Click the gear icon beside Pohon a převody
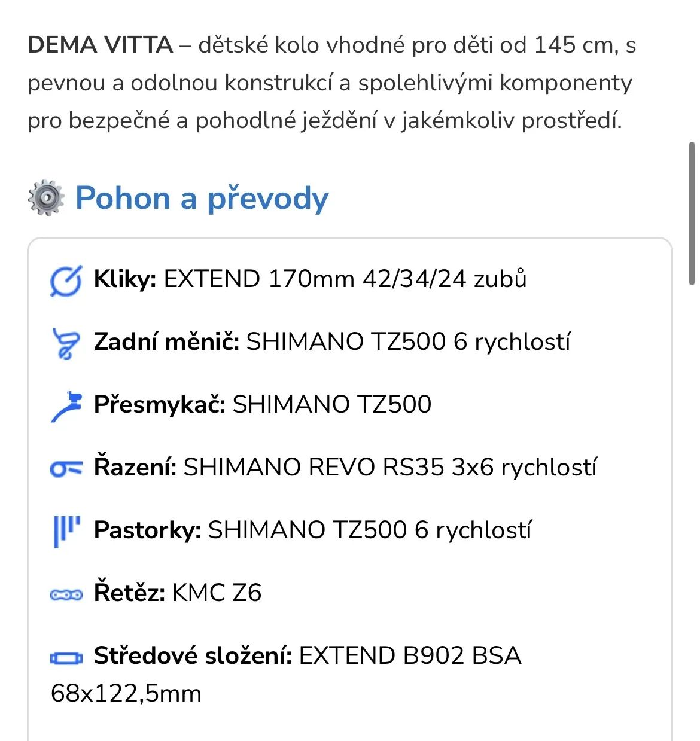The height and width of the screenshot is (741, 700). [46, 198]
